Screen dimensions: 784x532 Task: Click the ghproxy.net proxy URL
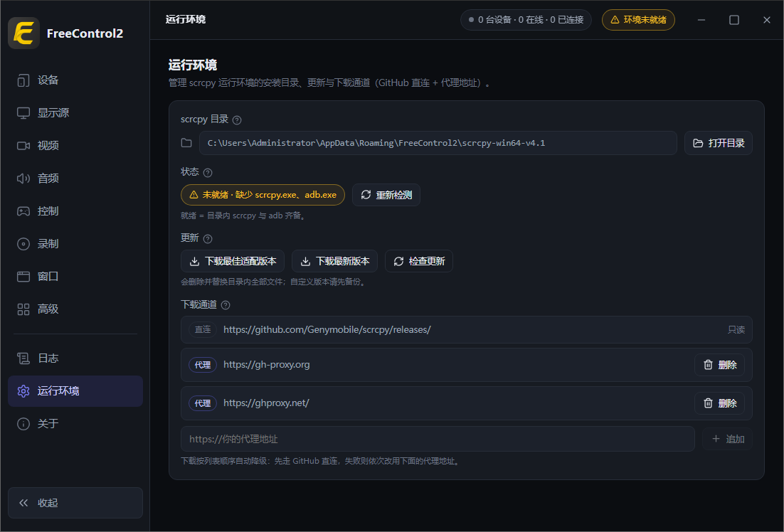point(267,403)
